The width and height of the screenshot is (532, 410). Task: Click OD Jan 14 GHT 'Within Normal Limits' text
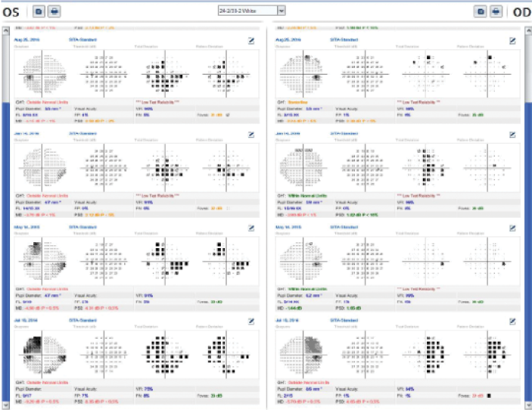(307, 196)
